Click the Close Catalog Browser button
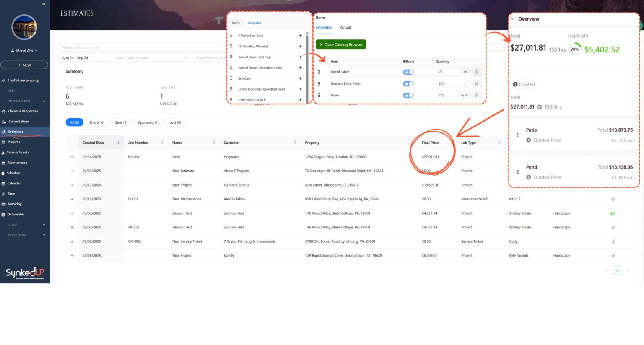Viewport: 644px width, 345px height. pos(341,44)
